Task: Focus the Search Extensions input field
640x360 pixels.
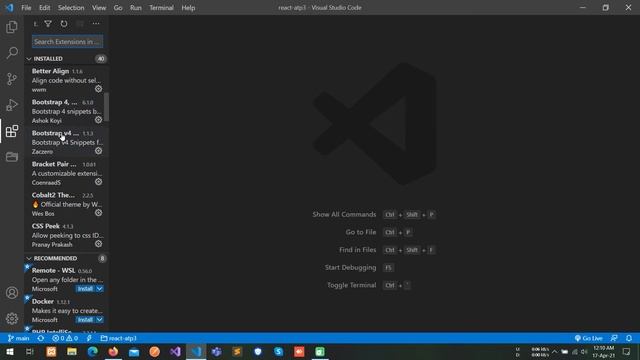Action: [67, 42]
